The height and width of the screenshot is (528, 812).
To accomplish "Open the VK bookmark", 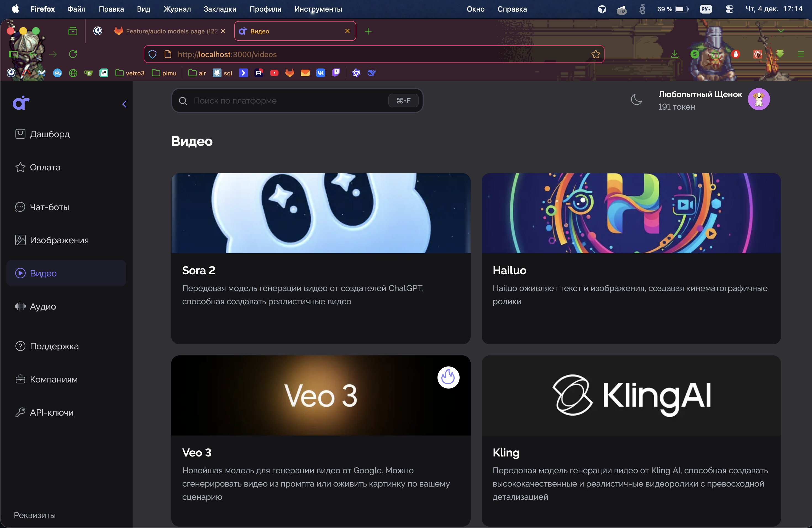I will point(321,73).
